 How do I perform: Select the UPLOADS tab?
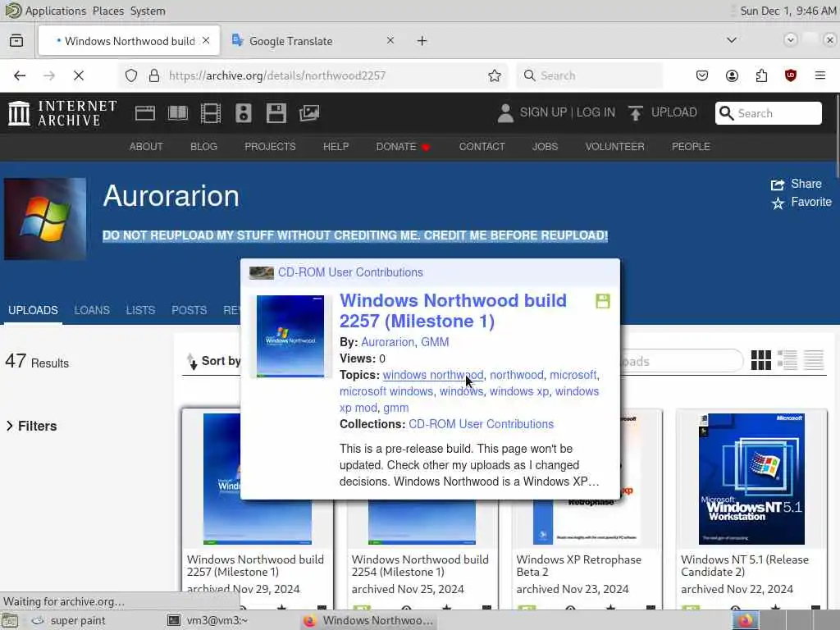(x=33, y=310)
